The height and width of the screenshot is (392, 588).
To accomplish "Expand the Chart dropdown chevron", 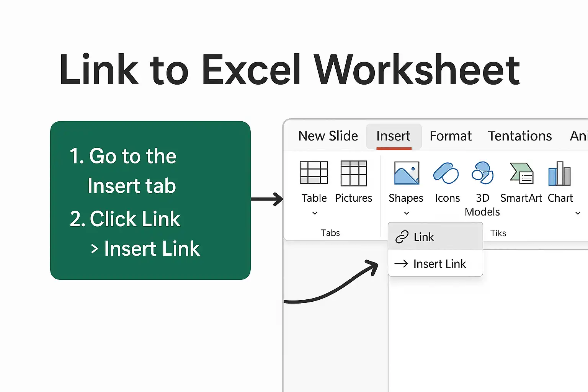I will [x=578, y=213].
